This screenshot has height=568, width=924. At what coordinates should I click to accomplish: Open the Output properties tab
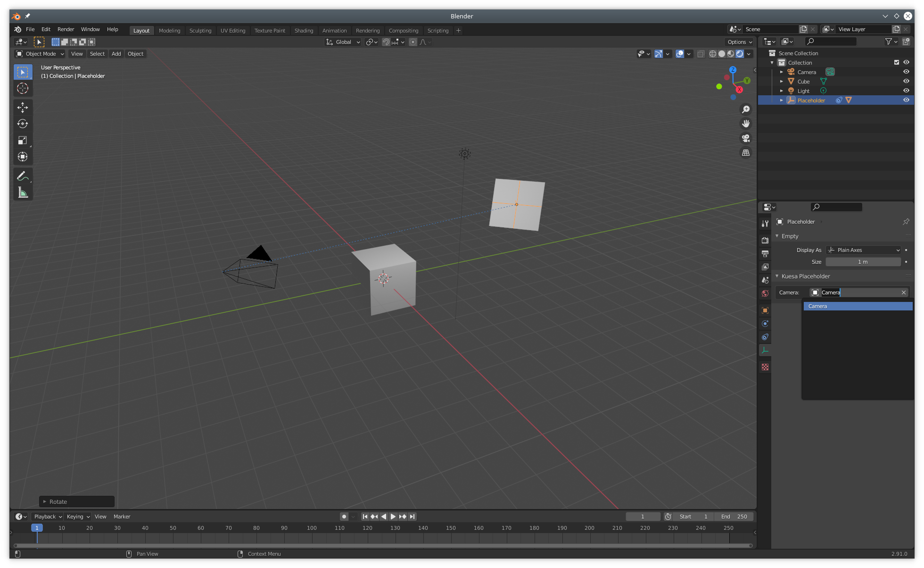point(765,254)
